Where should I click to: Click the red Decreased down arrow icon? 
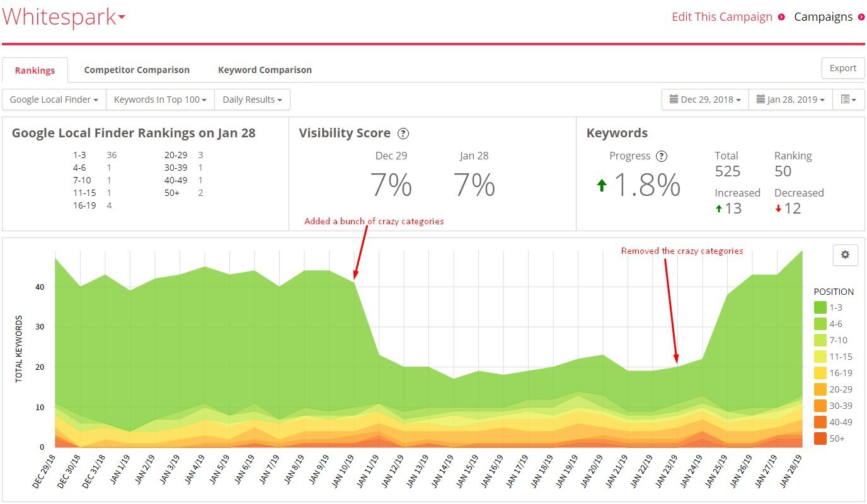(x=778, y=209)
